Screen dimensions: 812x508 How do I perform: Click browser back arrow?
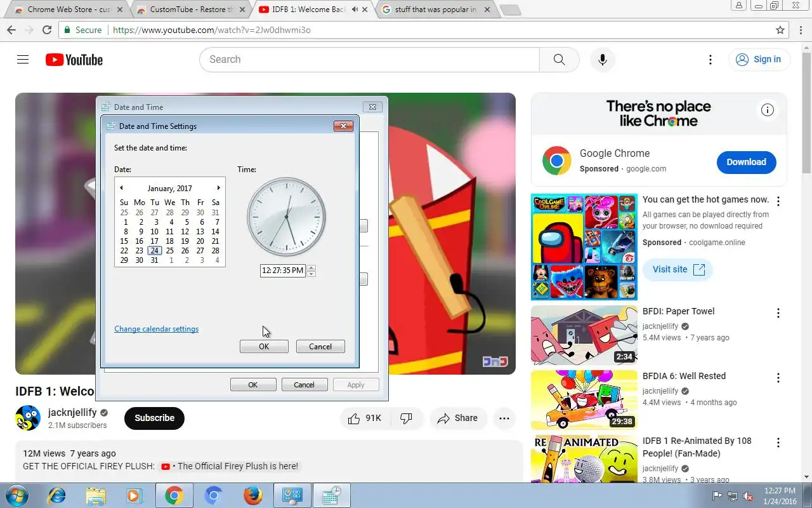tap(11, 30)
